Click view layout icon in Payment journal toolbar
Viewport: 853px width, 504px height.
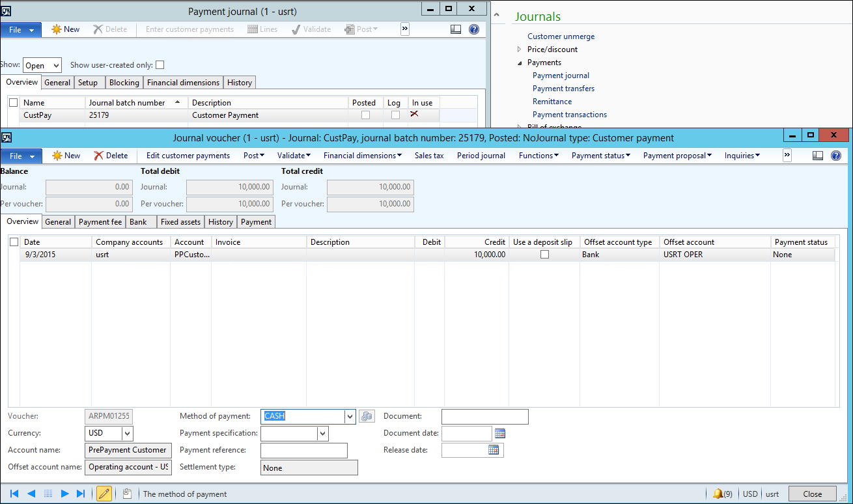tap(456, 29)
